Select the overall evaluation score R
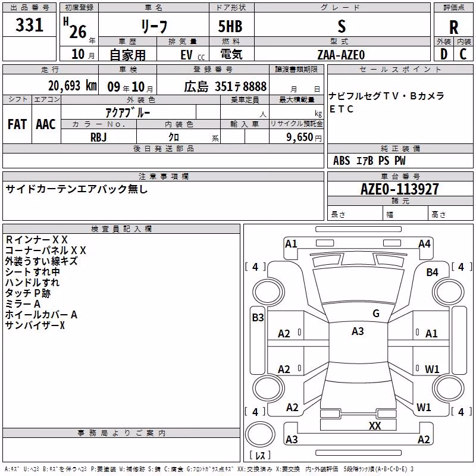Image resolution: width=476 pixels, height=476 pixels. (x=453, y=27)
